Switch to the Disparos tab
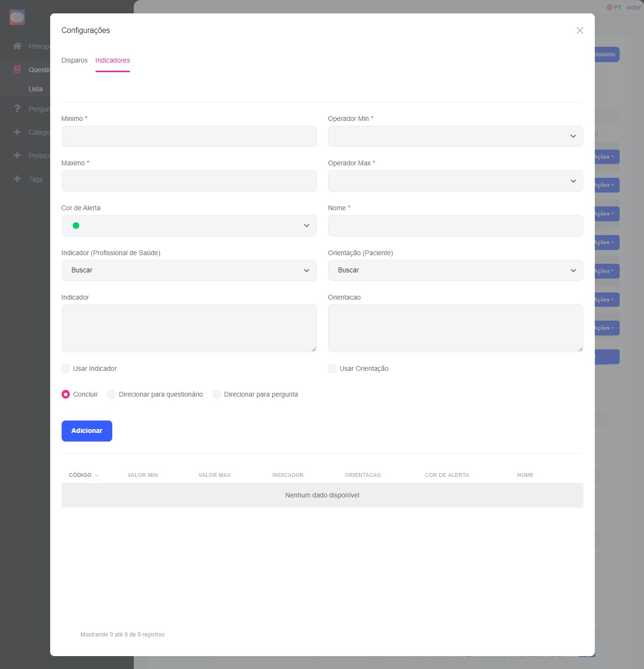The width and height of the screenshot is (644, 669). [x=75, y=60]
